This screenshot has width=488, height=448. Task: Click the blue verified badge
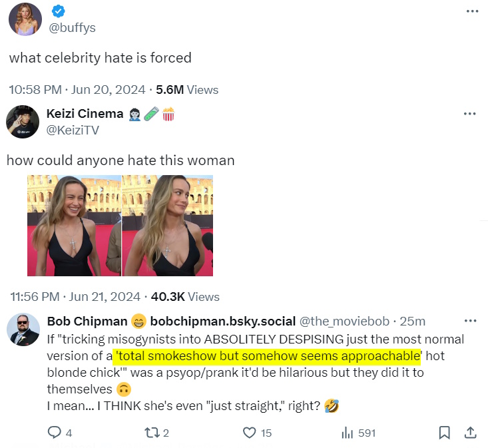(x=60, y=11)
